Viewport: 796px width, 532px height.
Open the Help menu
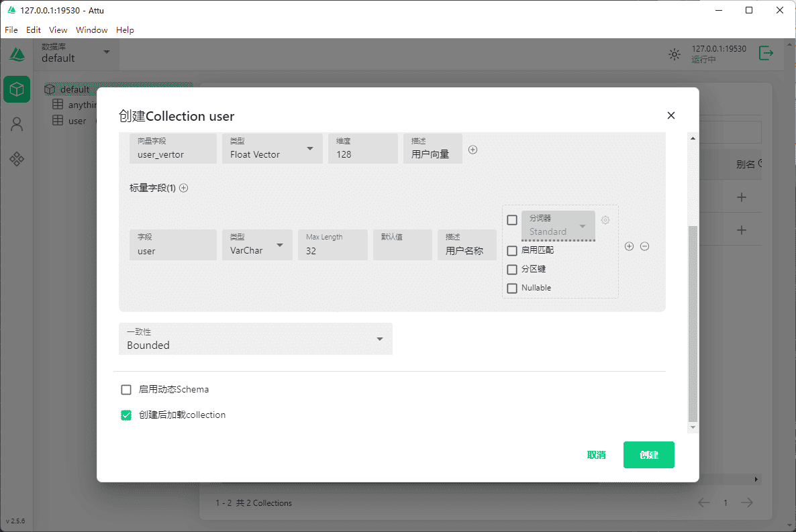click(125, 30)
